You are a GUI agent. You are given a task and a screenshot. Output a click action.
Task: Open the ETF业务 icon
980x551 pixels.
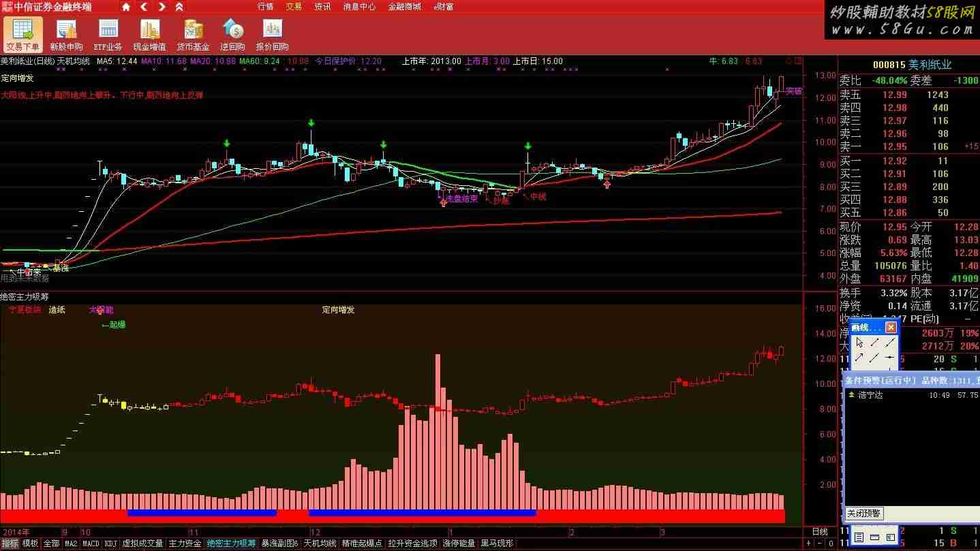coord(108,35)
